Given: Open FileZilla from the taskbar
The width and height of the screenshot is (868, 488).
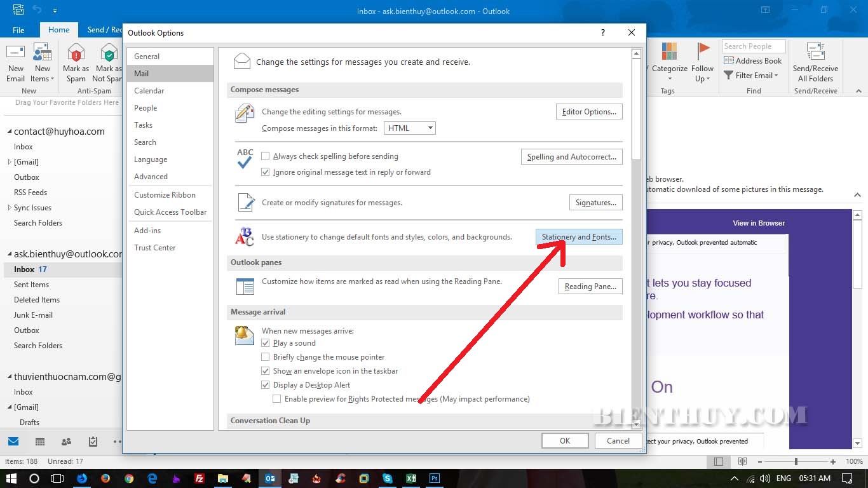Looking at the screenshot, I should (x=200, y=478).
